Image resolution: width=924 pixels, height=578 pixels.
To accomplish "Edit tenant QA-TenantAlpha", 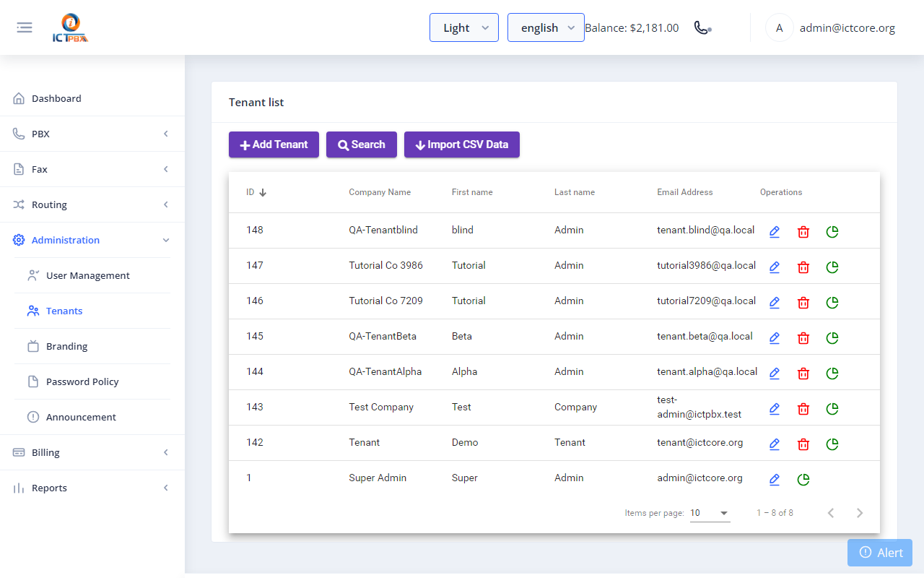I will pyautogui.click(x=775, y=373).
